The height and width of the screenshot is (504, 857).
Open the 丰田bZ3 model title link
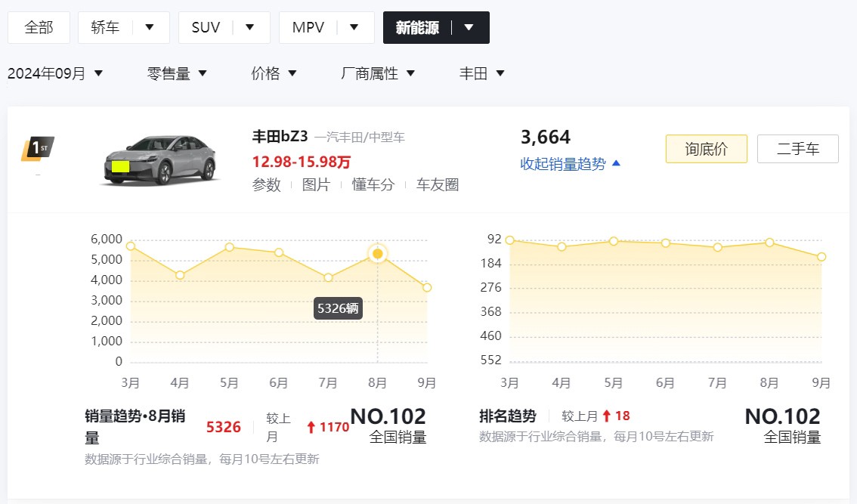[x=280, y=136]
